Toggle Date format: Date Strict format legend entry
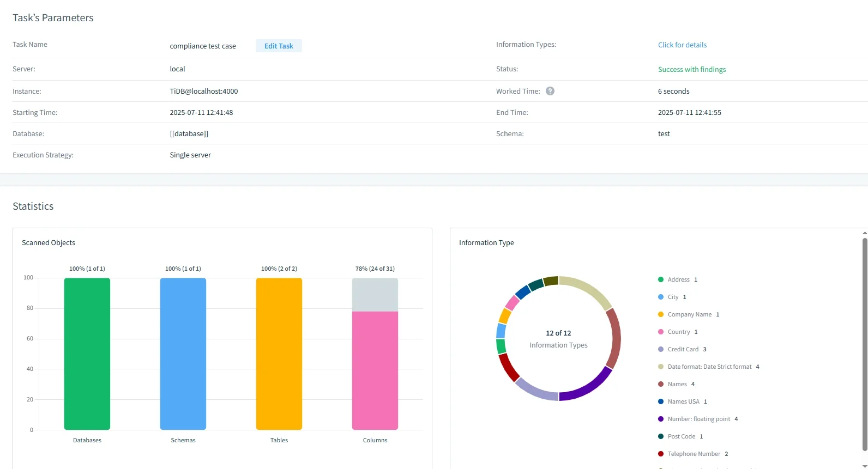Screen dimensions: 868x469 [x=709, y=367]
